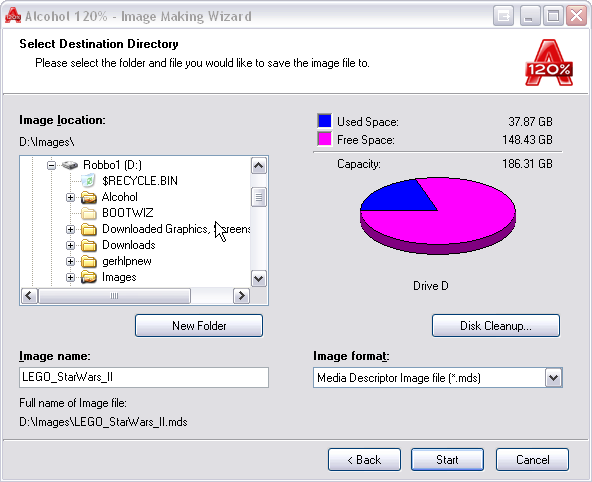
Task: Click the $RECYCLE.BIN recycle icon
Action: pos(88,180)
